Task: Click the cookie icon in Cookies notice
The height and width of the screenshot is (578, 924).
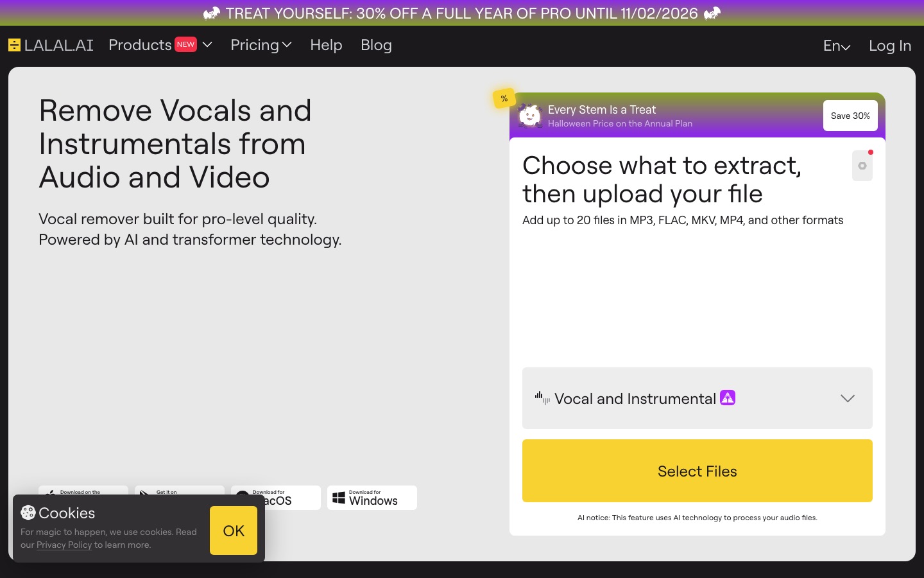Action: [28, 512]
